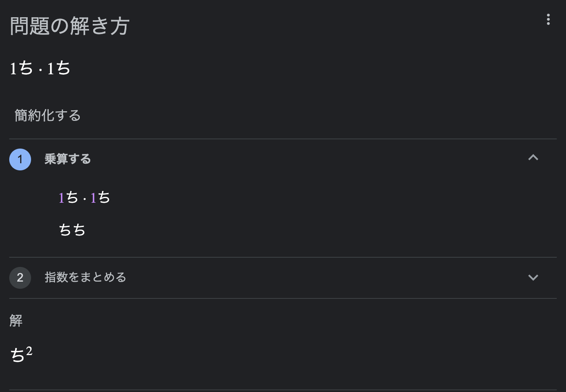Click the 解 section label
Image resolution: width=566 pixels, height=392 pixels.
[16, 321]
